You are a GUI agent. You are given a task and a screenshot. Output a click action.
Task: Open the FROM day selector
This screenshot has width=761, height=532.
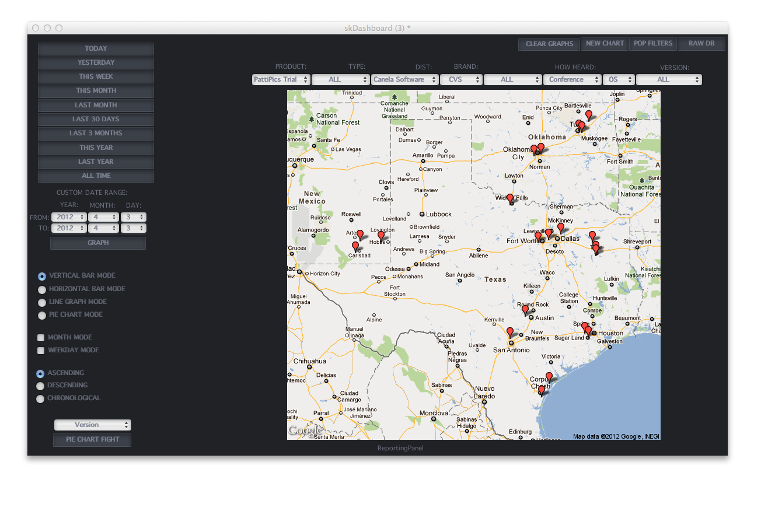click(x=133, y=217)
